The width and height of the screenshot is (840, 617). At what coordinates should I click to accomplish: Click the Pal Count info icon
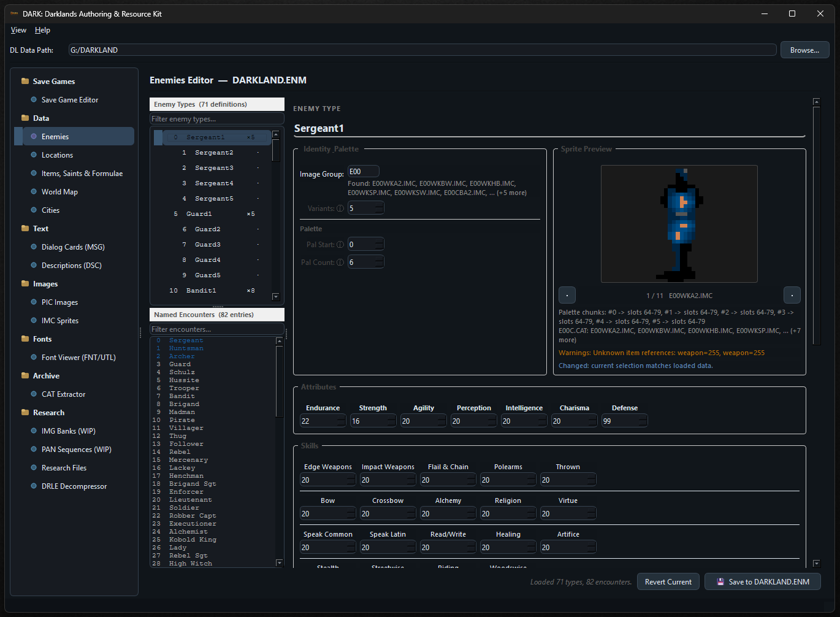(x=340, y=263)
